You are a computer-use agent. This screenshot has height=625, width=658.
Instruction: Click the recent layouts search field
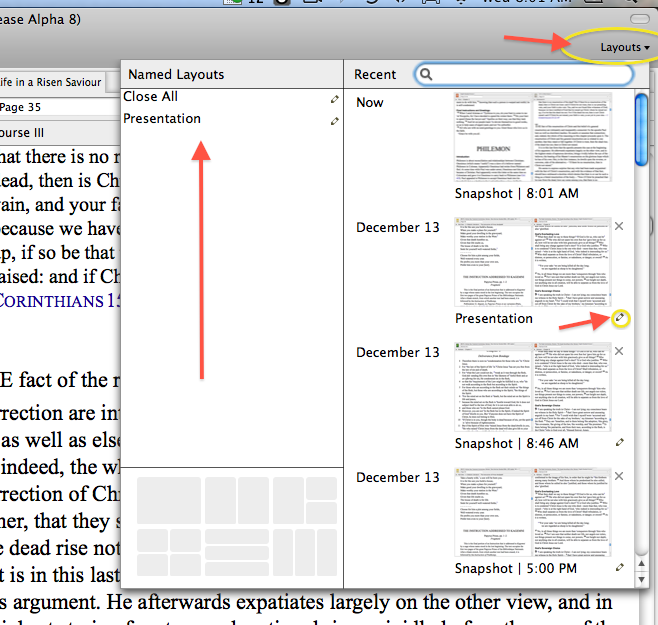[523, 74]
